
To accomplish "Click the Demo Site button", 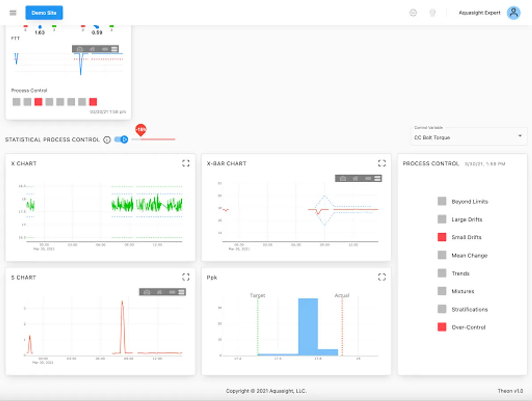I will (44, 13).
